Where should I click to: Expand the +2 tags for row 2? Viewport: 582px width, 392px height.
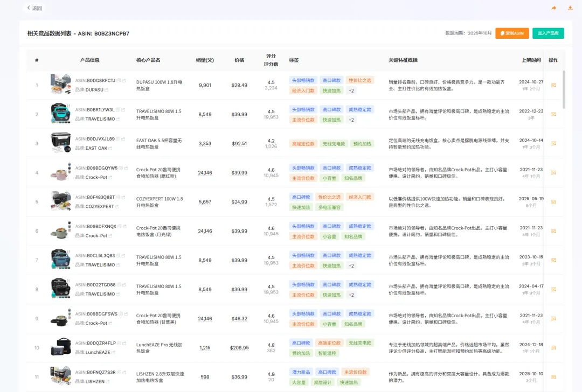click(351, 120)
